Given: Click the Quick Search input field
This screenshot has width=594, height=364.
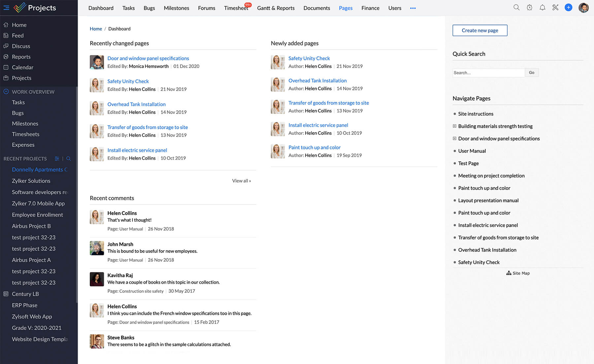Looking at the screenshot, I should [488, 73].
